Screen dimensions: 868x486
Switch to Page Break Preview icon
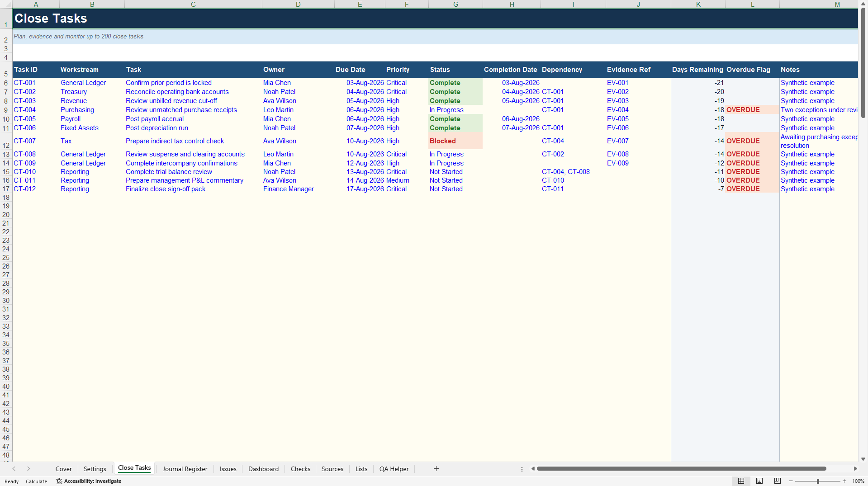point(778,481)
